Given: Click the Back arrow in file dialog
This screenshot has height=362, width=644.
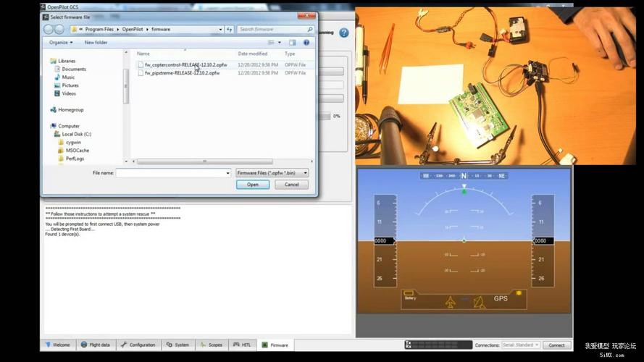Looking at the screenshot, I should [x=49, y=30].
